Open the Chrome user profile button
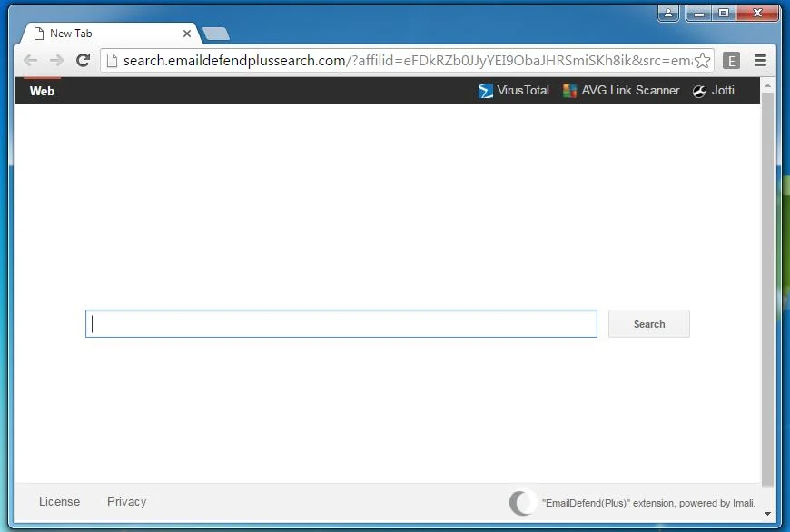 click(668, 13)
